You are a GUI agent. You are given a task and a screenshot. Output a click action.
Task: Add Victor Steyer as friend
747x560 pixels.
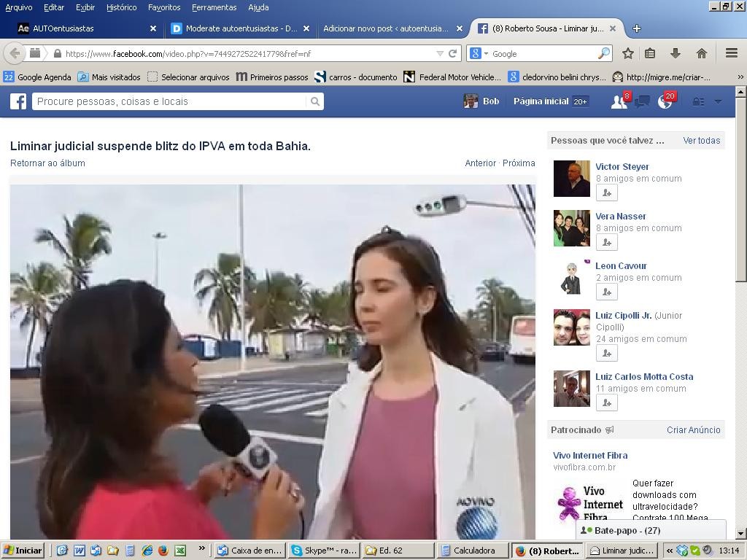click(x=606, y=192)
